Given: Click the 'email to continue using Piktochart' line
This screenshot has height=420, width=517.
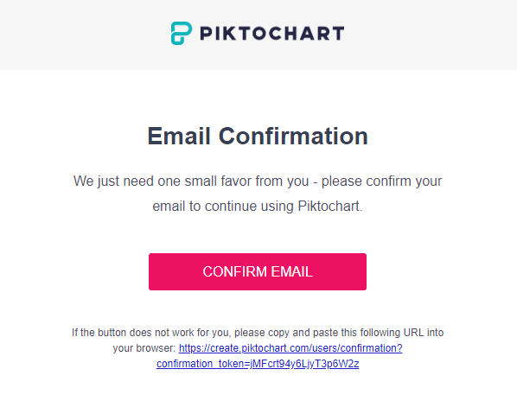Looking at the screenshot, I should point(258,206).
